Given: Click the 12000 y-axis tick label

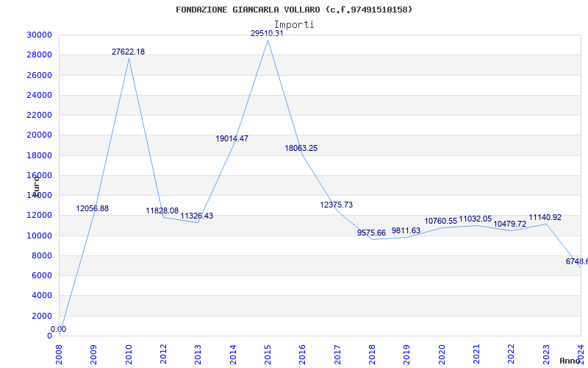Looking at the screenshot, I should point(39,215).
